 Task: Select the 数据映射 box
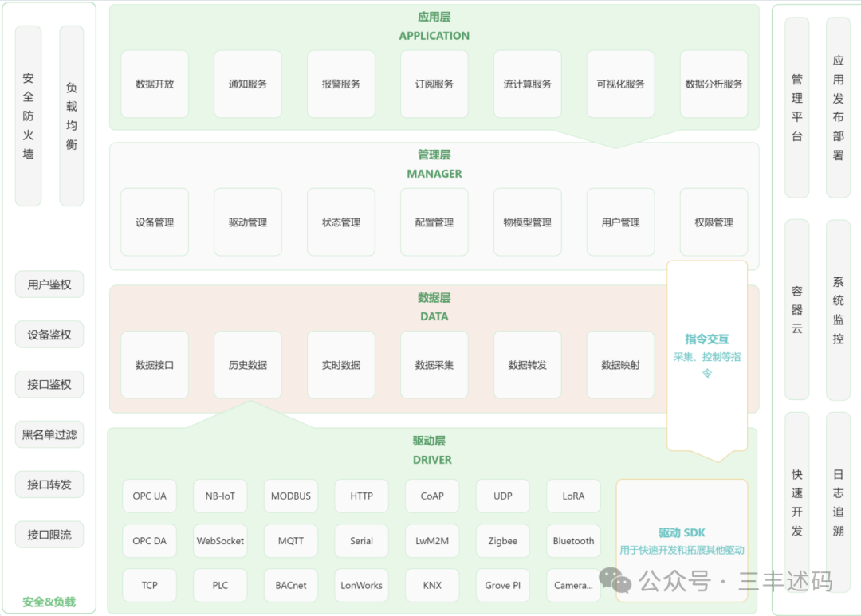[620, 365]
